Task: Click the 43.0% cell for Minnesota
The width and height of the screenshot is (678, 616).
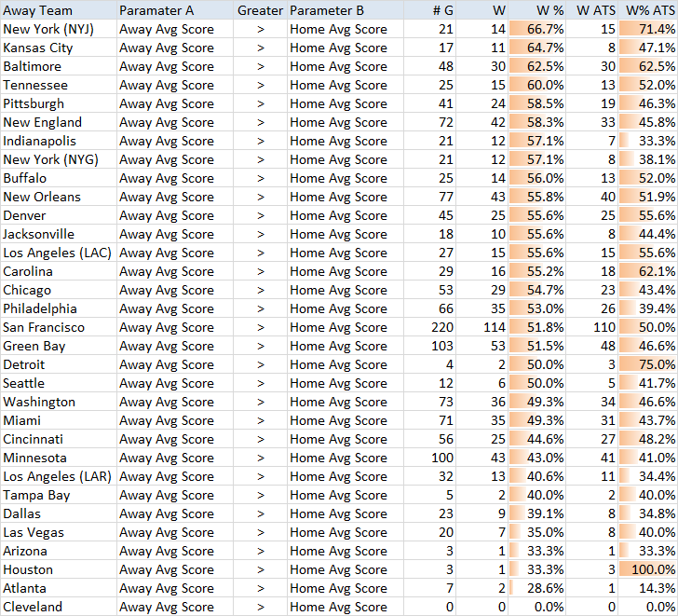Action: click(x=537, y=457)
